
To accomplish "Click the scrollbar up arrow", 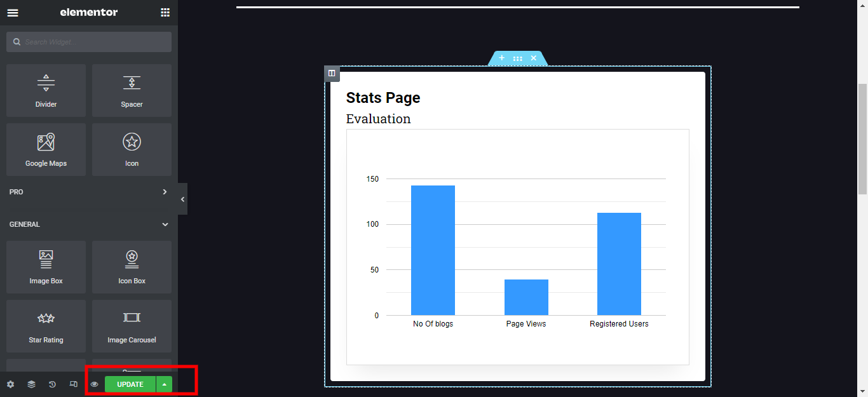I will tap(863, 5).
